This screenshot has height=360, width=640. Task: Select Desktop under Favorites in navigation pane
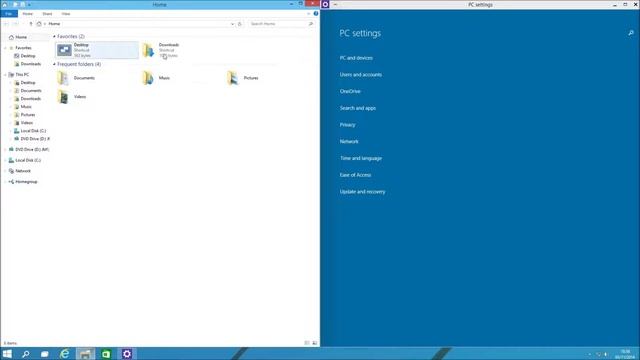[x=28, y=56]
